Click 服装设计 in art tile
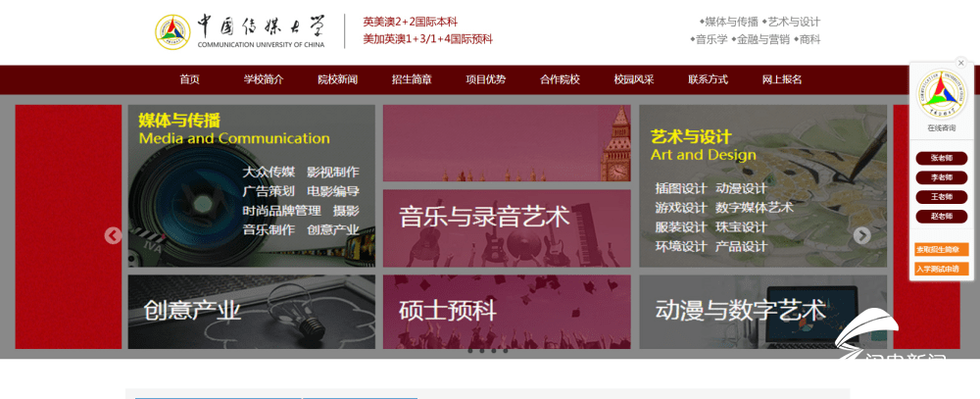This screenshot has width=980, height=399. pos(681,227)
